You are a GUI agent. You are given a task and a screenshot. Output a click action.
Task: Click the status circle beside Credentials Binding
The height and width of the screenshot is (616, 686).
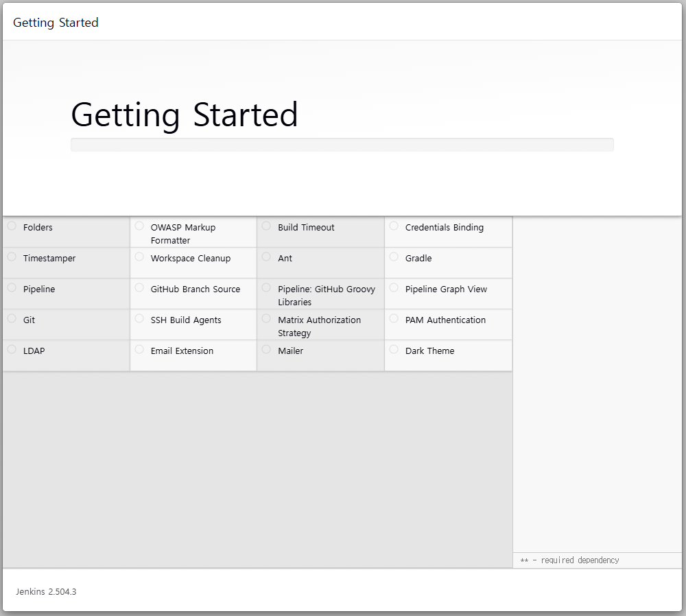point(394,226)
